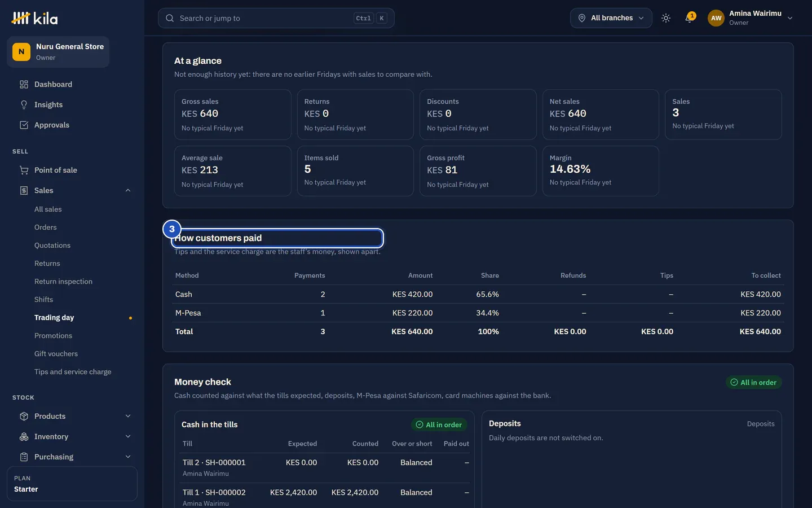The height and width of the screenshot is (508, 812).
Task: Open the notifications bell
Action: pos(689,18)
